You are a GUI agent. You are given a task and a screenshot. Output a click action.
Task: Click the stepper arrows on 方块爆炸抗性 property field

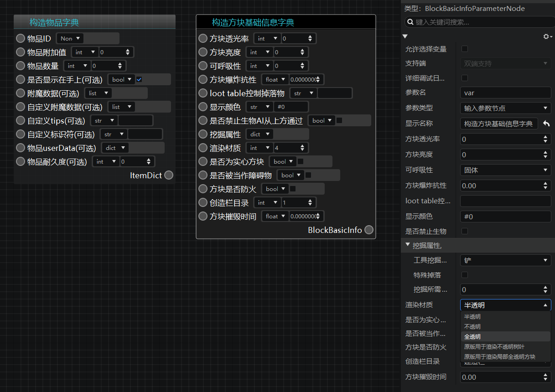click(x=546, y=186)
